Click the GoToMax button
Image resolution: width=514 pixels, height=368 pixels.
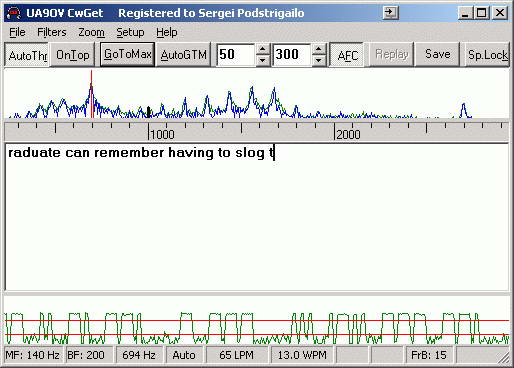(127, 54)
